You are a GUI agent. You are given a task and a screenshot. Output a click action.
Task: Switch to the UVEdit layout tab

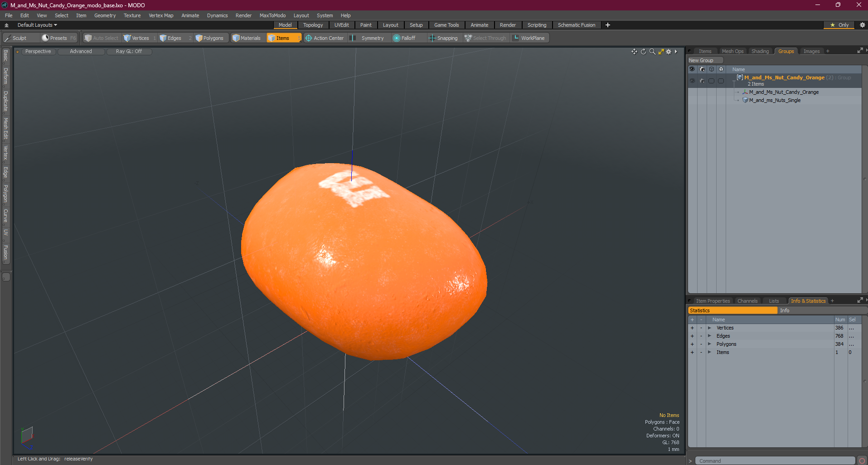coord(341,25)
